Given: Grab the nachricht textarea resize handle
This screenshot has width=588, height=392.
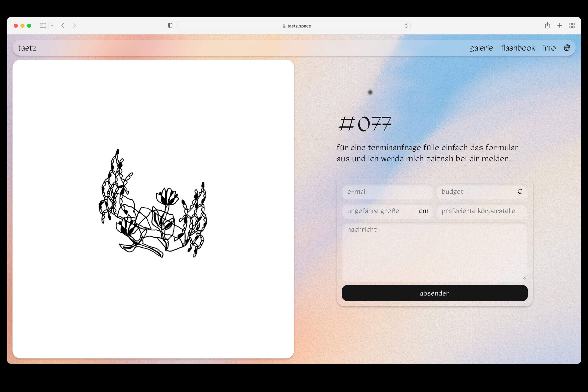Looking at the screenshot, I should [x=524, y=278].
